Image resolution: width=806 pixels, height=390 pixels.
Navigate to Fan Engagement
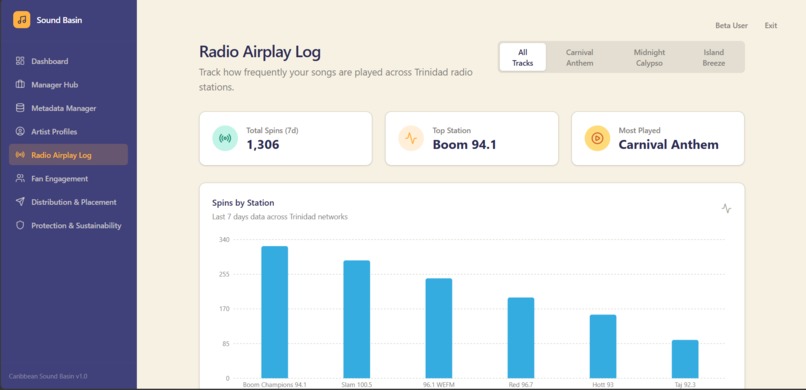click(x=68, y=178)
